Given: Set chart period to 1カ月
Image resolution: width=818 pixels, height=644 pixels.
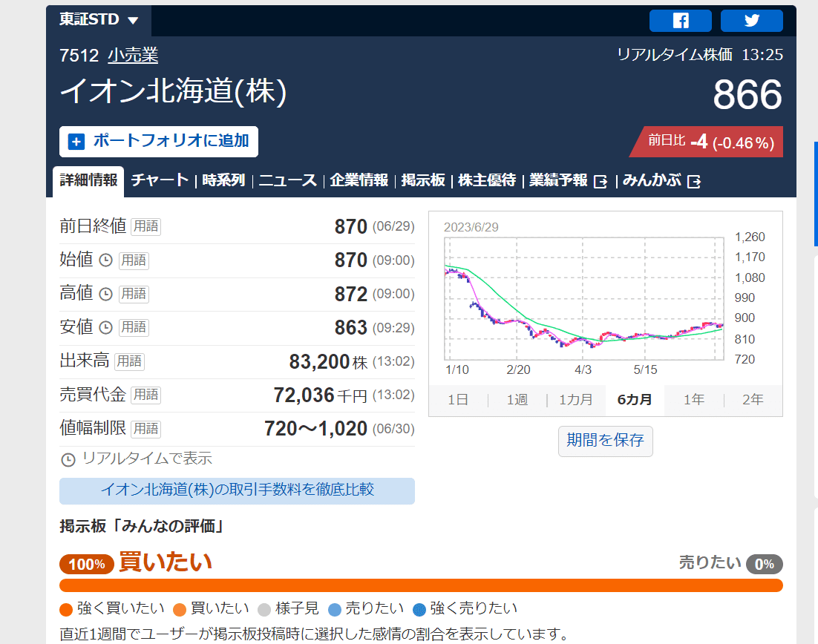Looking at the screenshot, I should click(x=576, y=400).
